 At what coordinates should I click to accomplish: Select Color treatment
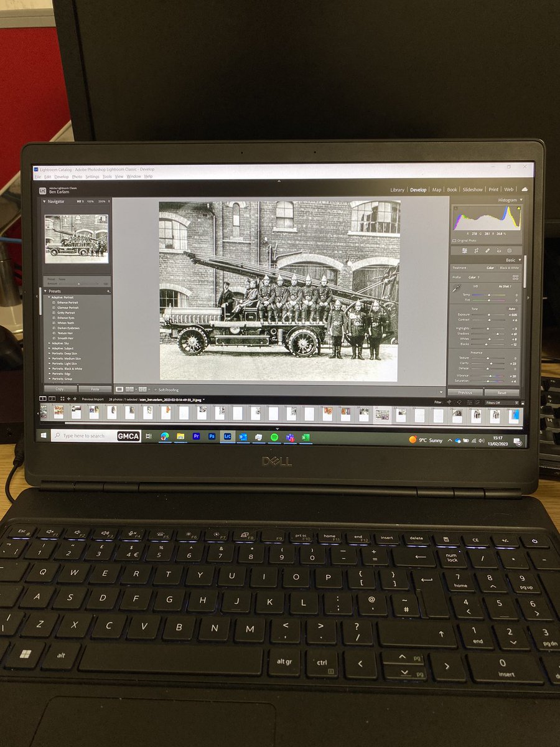pos(490,268)
